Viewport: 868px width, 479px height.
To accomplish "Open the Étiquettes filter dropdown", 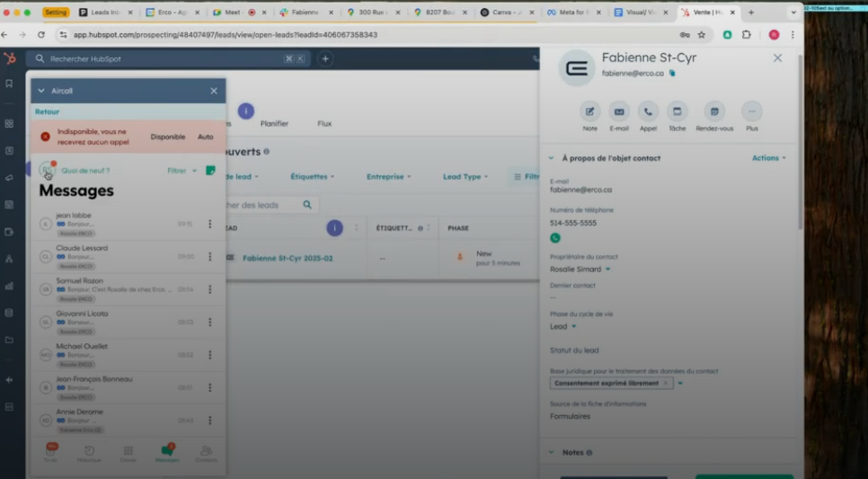I will coord(312,177).
